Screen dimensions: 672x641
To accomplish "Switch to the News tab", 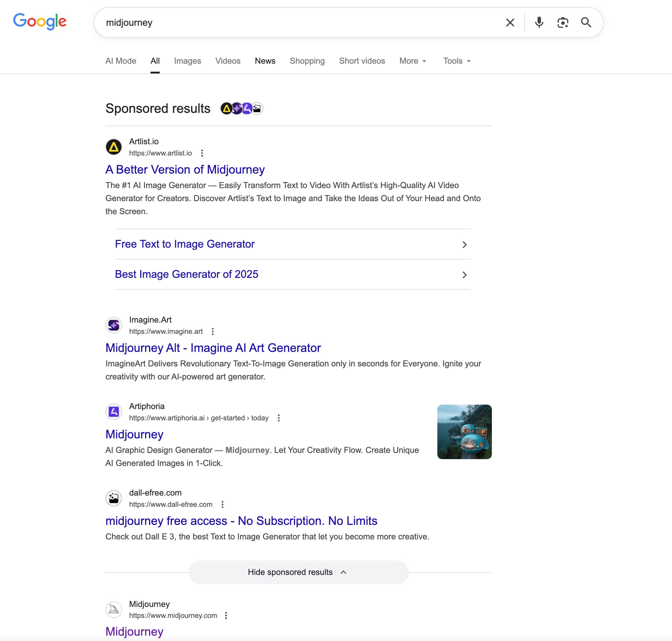I will pos(265,61).
